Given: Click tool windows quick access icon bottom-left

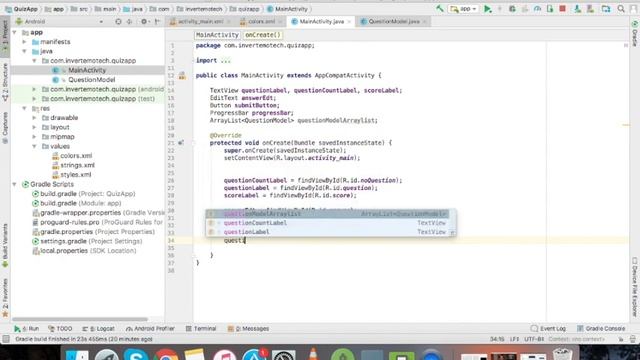Looking at the screenshot, I should click(6, 339).
